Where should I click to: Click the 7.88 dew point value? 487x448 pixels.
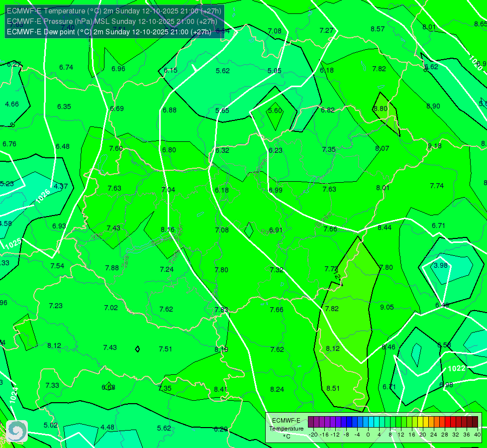click(112, 268)
